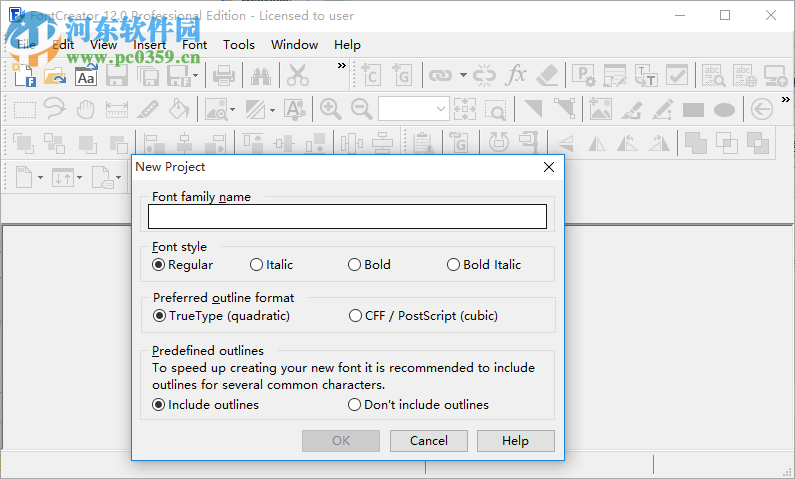
Task: Click the fx transform script icon
Action: 516,76
